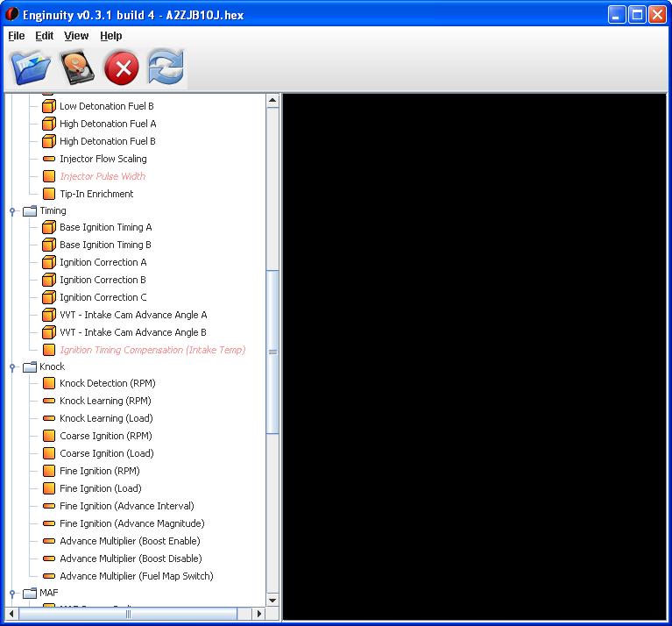The image size is (672, 626).
Task: Click the Timing folder icon
Action: pos(30,210)
